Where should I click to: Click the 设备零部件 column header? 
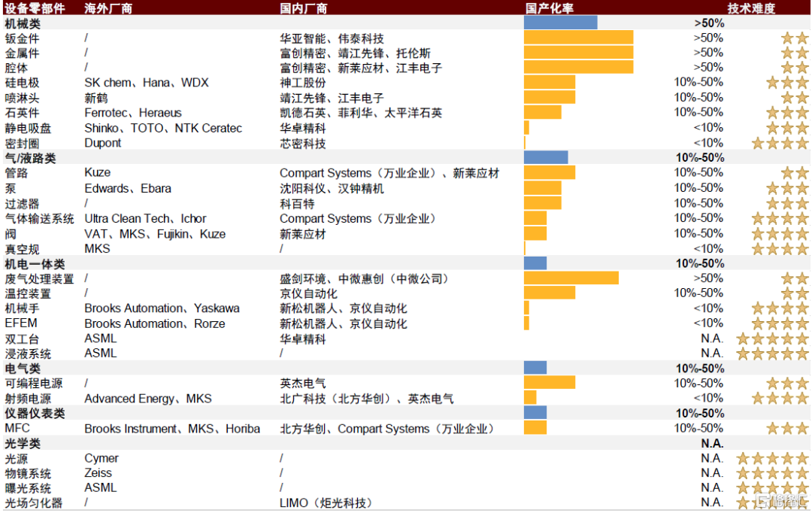click(x=35, y=8)
